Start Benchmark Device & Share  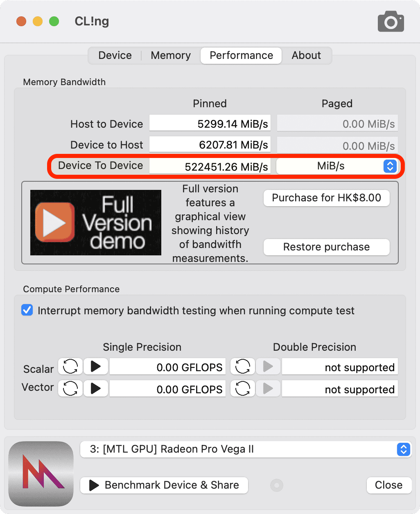[x=164, y=485]
